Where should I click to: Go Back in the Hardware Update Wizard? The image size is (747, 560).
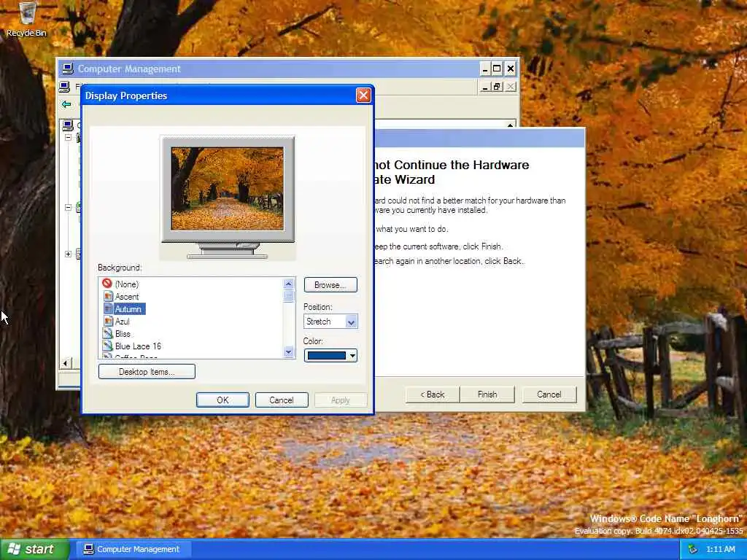432,394
